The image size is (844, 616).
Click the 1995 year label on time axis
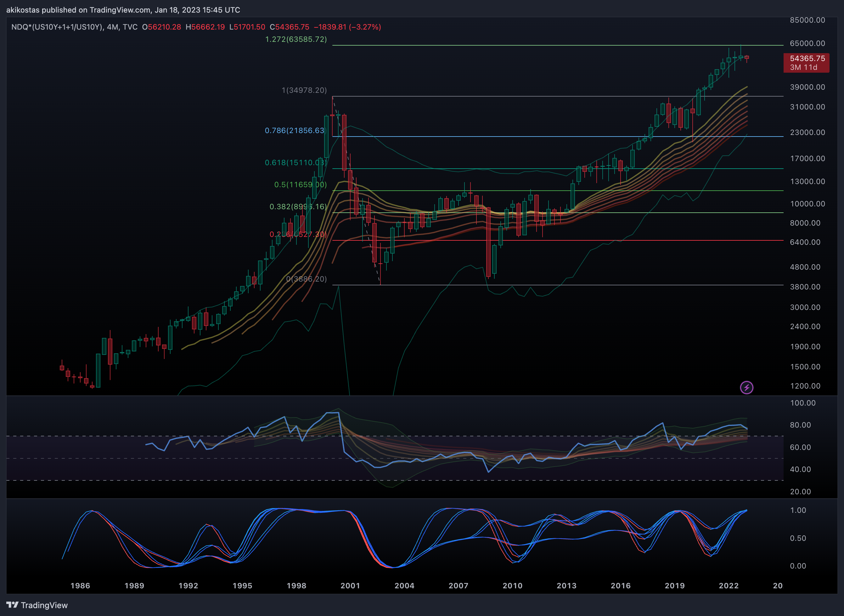pos(242,585)
